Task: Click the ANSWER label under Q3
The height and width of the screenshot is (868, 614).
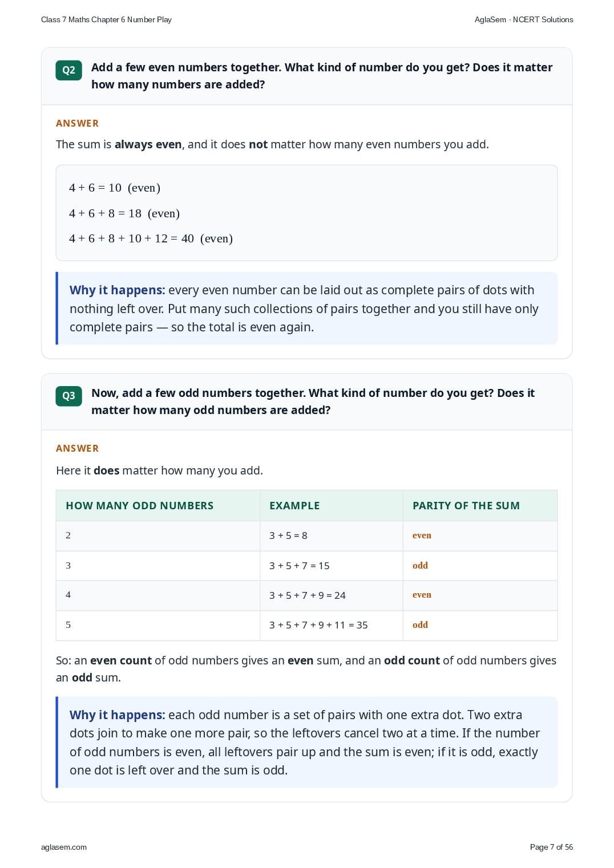Action: click(78, 448)
